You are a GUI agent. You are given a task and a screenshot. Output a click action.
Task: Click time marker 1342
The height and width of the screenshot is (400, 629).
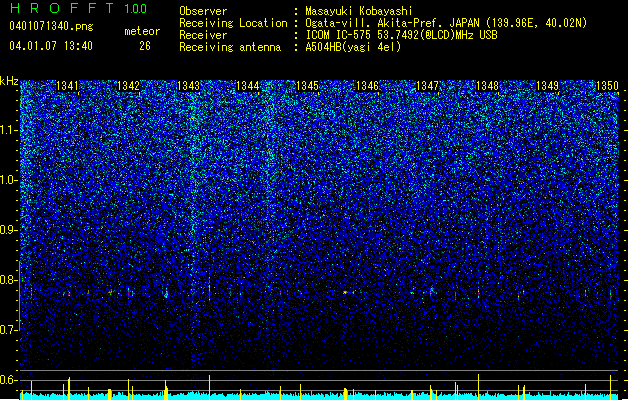[x=128, y=86]
